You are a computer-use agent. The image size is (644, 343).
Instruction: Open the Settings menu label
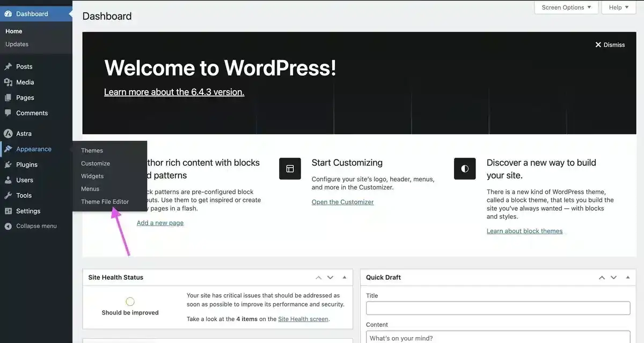click(x=28, y=211)
